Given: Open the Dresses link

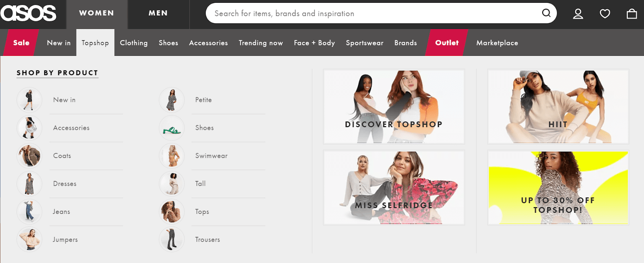Looking at the screenshot, I should [65, 184].
